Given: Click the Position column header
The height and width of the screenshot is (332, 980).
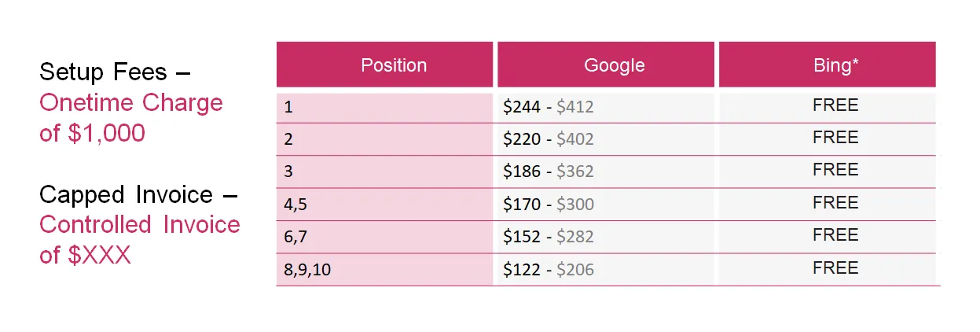Looking at the screenshot, I should coord(385,65).
